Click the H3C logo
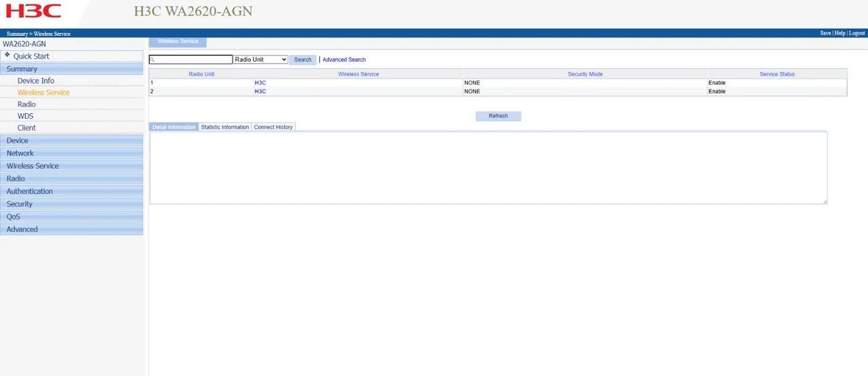 coord(33,11)
